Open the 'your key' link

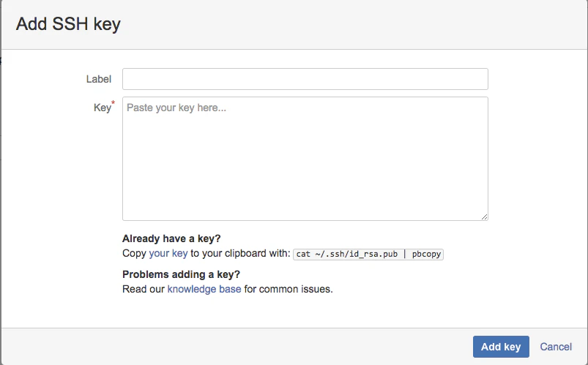pyautogui.click(x=168, y=253)
